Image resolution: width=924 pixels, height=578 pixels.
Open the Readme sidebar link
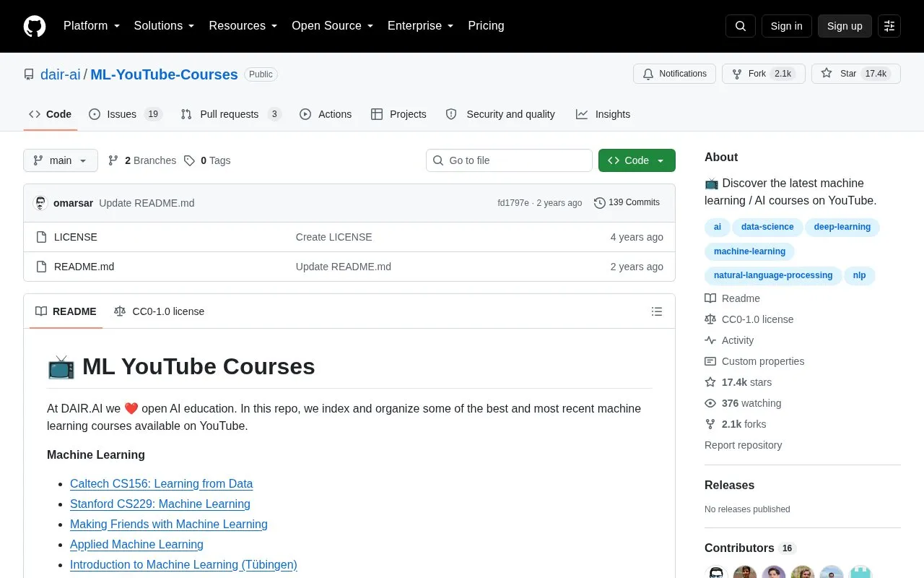(732, 298)
